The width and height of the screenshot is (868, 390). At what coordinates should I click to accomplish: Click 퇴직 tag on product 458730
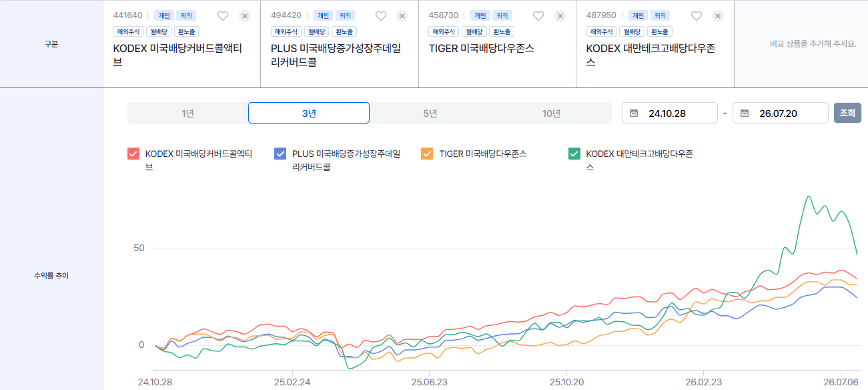[x=502, y=15]
